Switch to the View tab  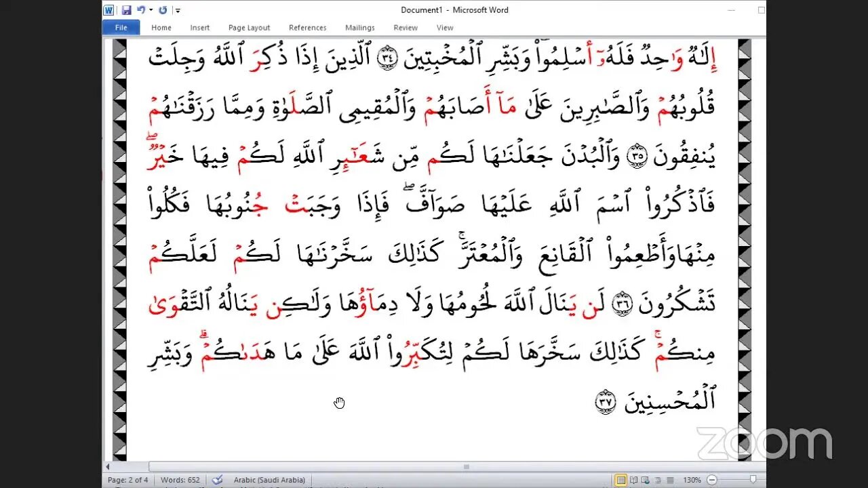445,28
